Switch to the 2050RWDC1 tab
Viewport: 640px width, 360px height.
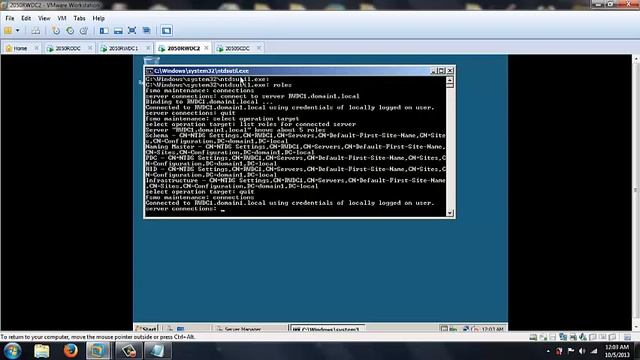point(123,48)
